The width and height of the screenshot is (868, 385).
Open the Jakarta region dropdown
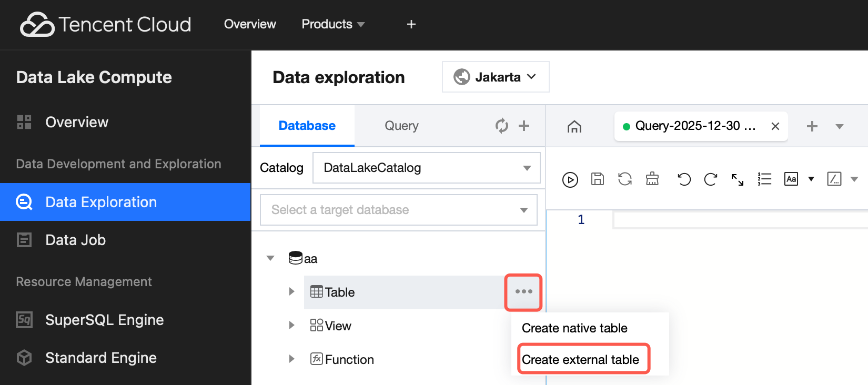point(496,77)
